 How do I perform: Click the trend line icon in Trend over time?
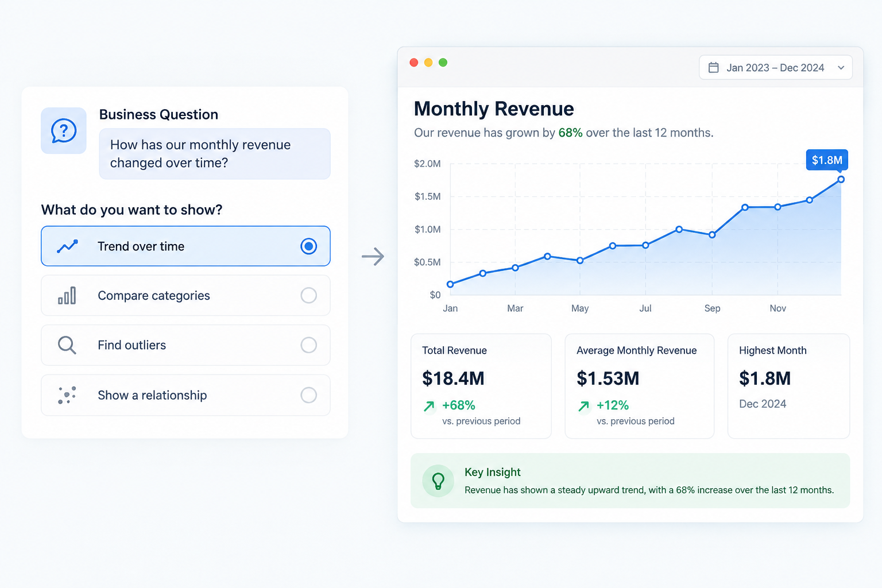[x=67, y=246]
